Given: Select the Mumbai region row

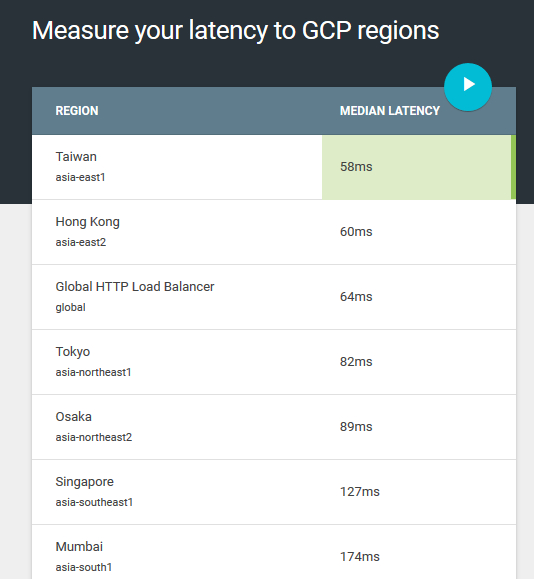Looking at the screenshot, I should (274, 552).
